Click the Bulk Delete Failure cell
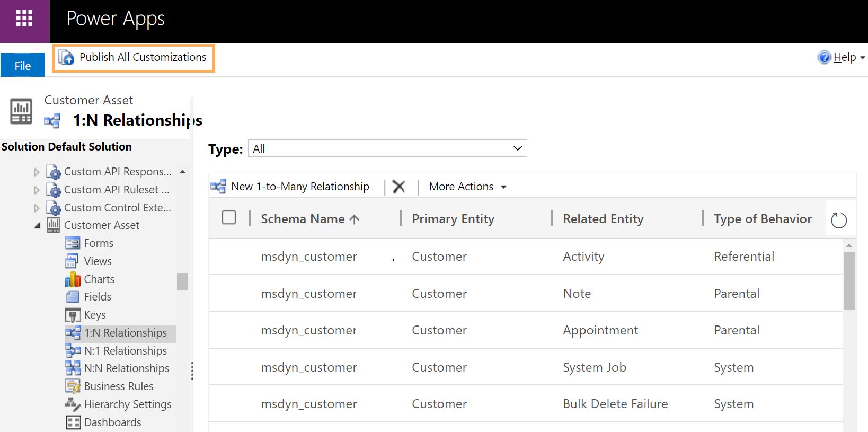 [615, 404]
